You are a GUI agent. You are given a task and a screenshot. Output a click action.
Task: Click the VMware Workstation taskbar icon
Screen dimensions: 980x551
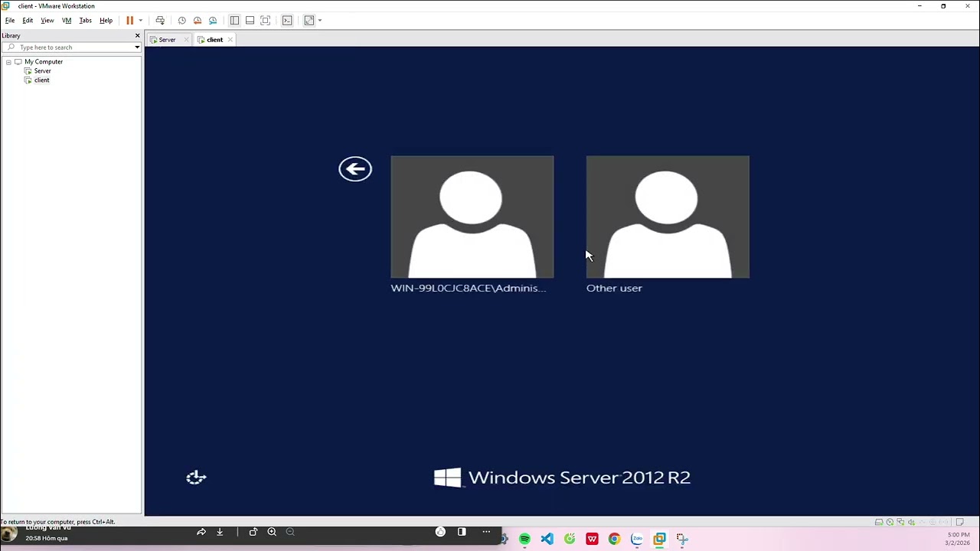[x=659, y=540]
